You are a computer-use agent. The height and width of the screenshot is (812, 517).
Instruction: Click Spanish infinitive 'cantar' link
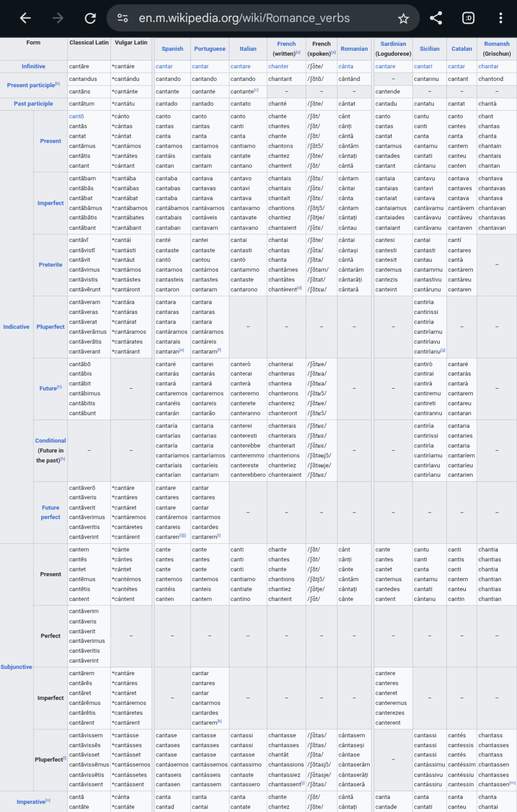(x=164, y=66)
